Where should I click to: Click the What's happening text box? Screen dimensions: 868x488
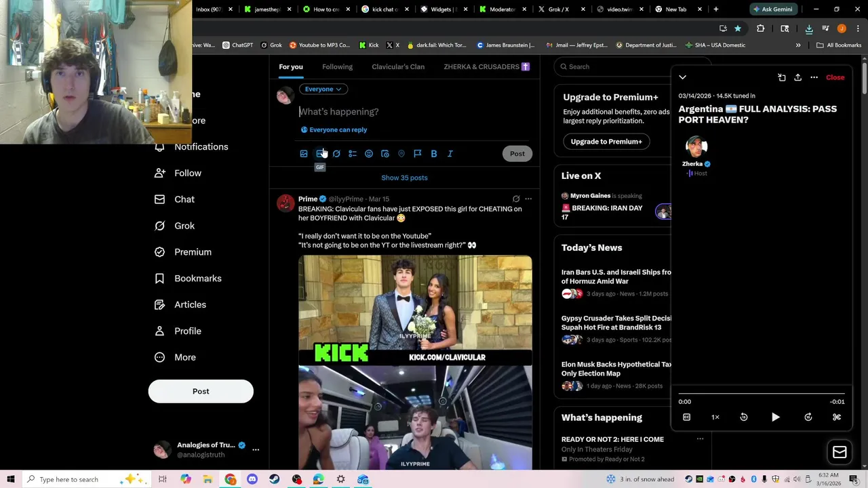coord(414,112)
